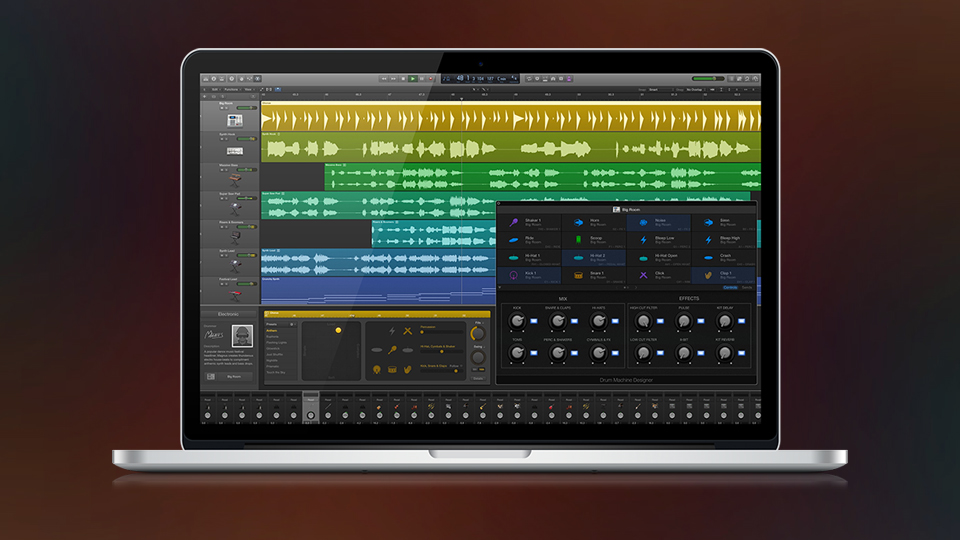This screenshot has width=960, height=540.
Task: Choose the Anthem drummer preset
Action: [272, 331]
